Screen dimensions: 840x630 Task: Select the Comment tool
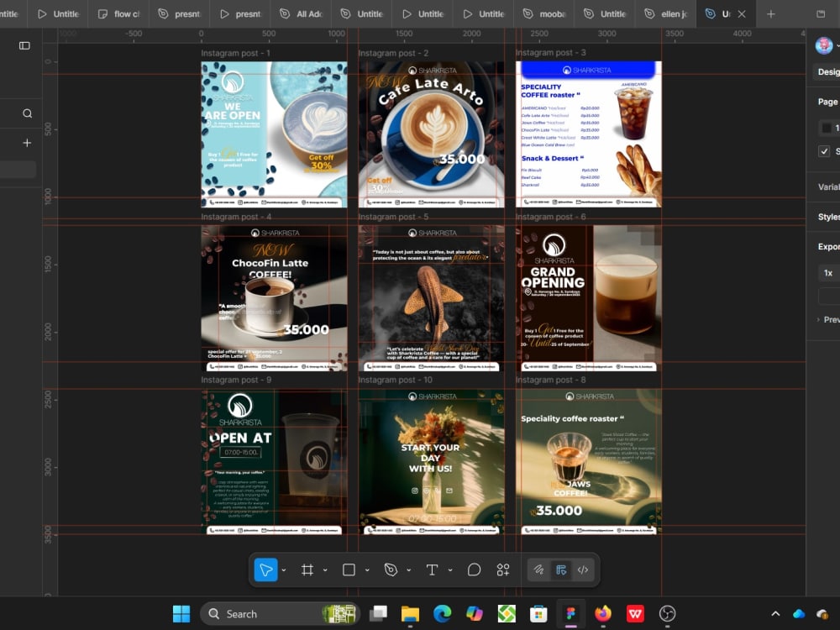click(x=474, y=570)
